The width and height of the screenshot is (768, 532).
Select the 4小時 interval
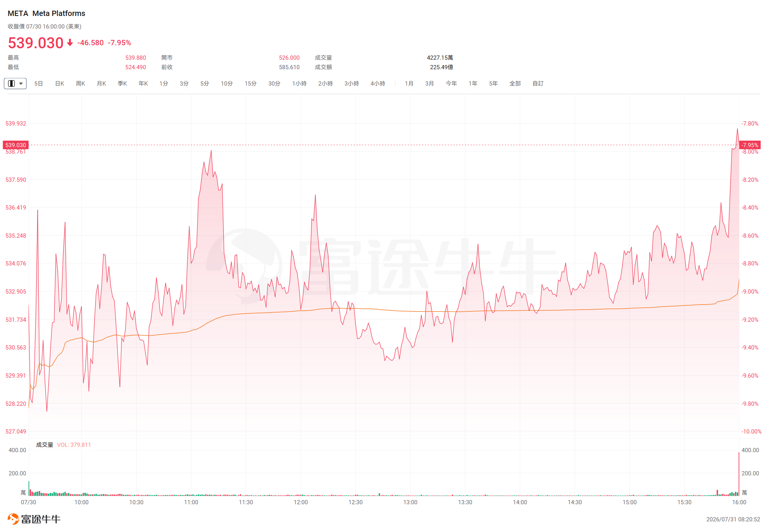378,83
